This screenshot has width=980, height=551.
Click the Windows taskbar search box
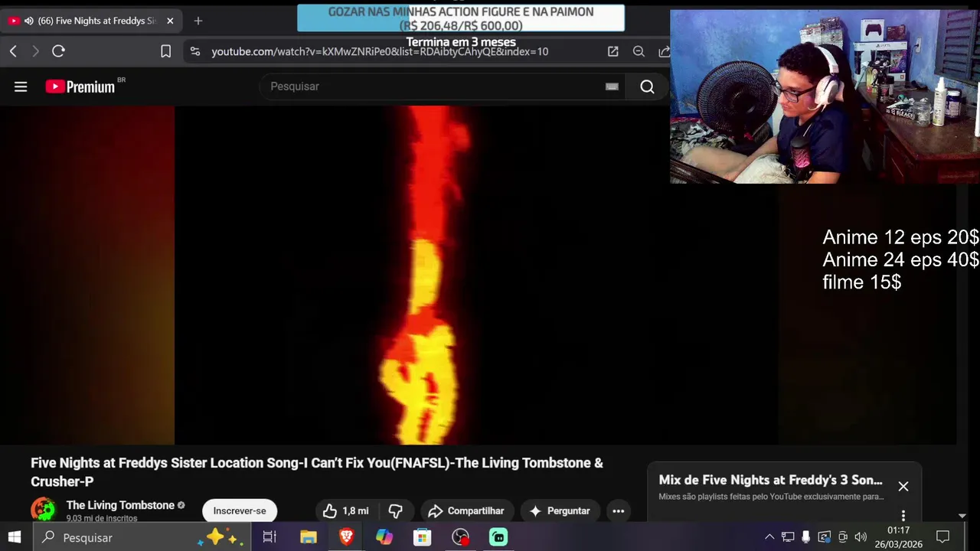[x=142, y=537]
